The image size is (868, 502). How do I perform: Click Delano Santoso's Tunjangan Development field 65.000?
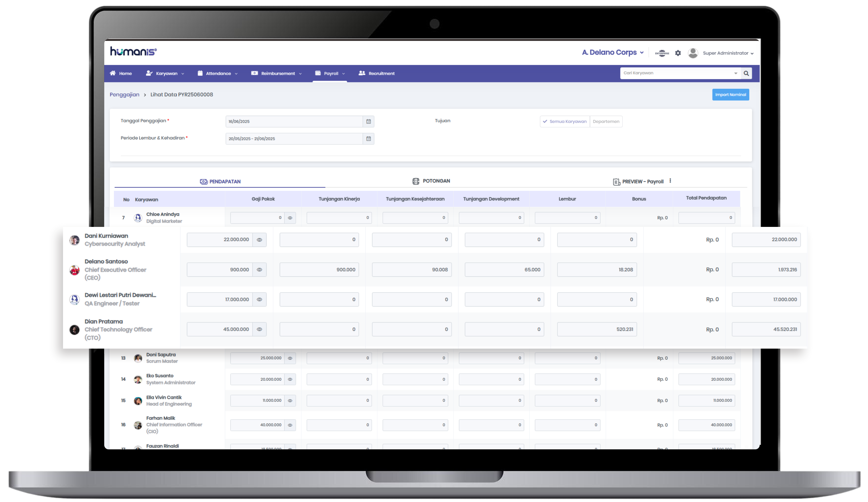[x=504, y=270]
